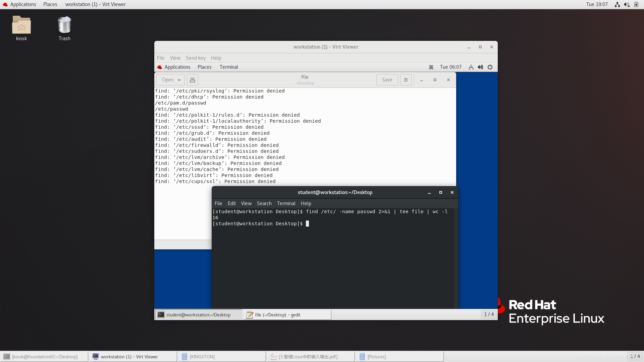Image resolution: width=644 pixels, height=362 pixels.
Task: Open host Applications menu
Action: coord(23,4)
